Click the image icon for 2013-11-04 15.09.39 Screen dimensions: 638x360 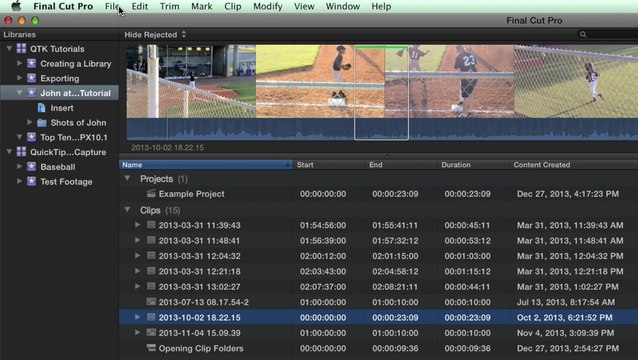[x=151, y=332]
